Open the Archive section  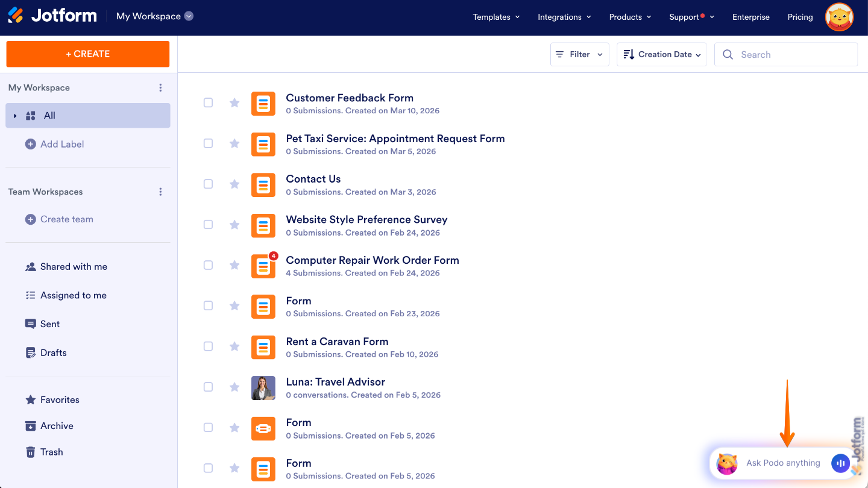57,425
